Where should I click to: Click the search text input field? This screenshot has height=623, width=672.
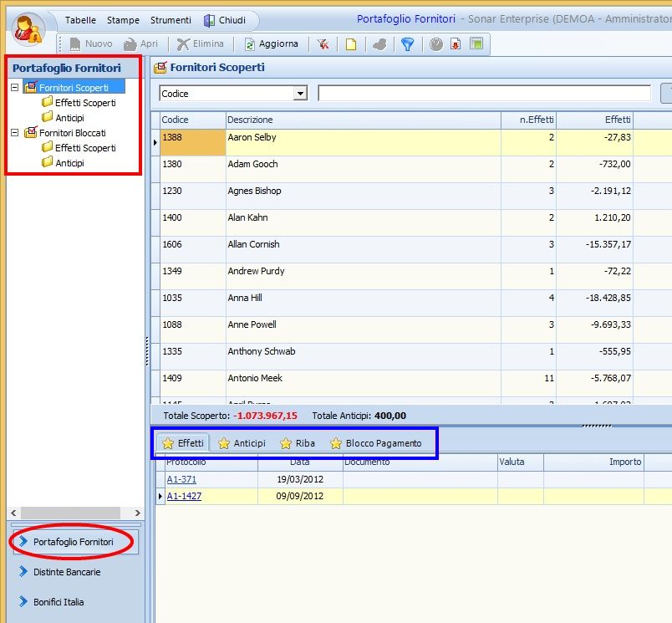click(484, 94)
